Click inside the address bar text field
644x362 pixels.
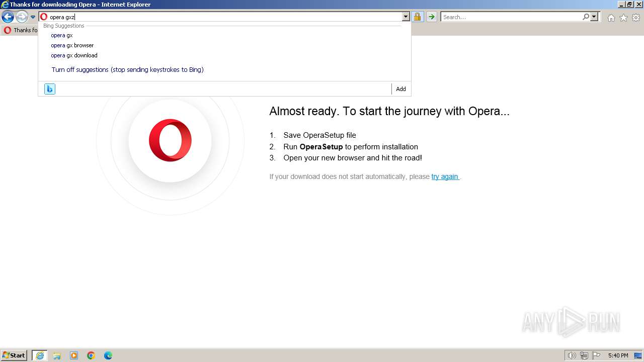pyautogui.click(x=224, y=17)
